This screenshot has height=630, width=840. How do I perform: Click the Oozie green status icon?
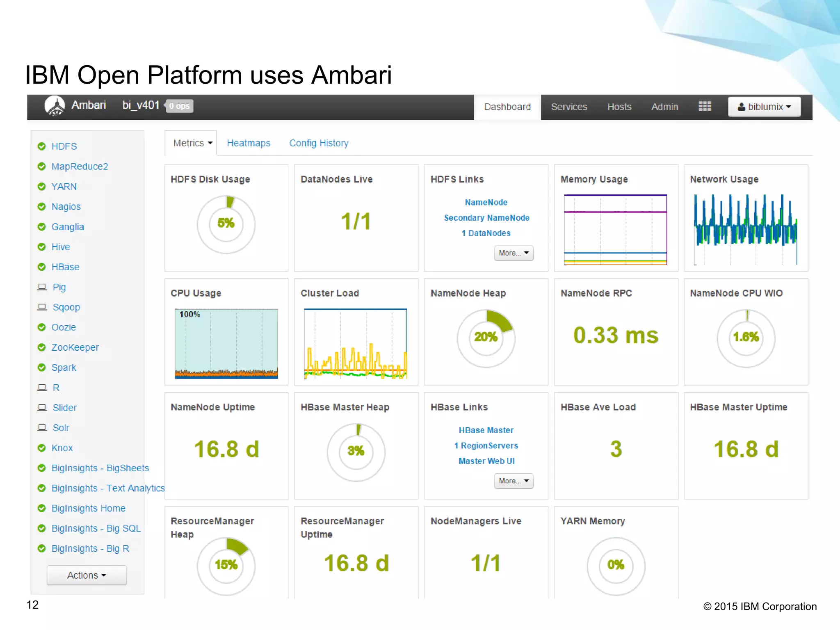(x=41, y=327)
